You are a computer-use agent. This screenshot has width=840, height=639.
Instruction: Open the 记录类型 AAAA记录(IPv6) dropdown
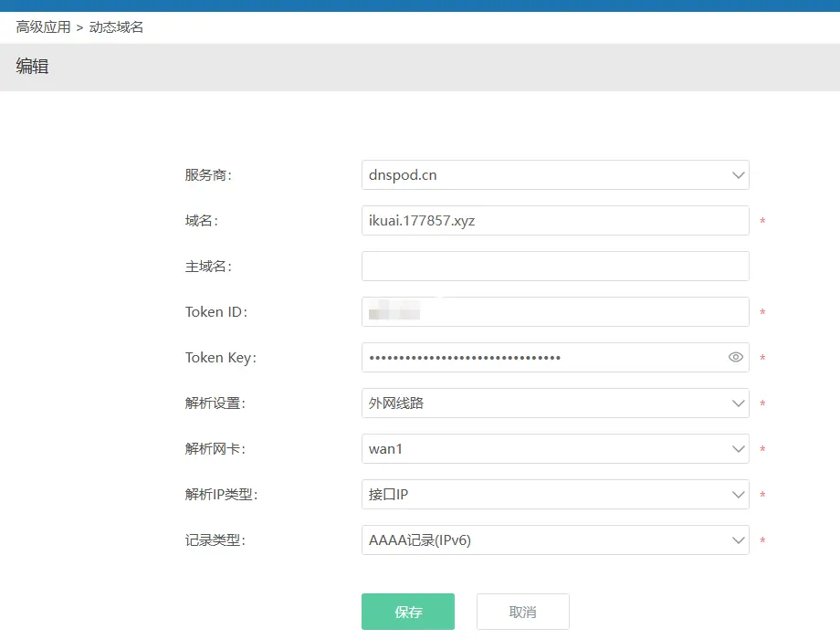coord(555,539)
